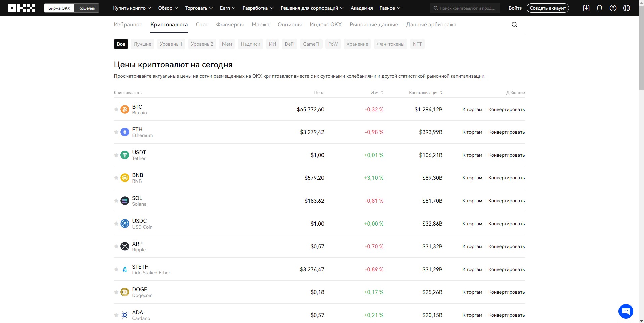
Task: Click the BNB coin icon
Action: [125, 178]
